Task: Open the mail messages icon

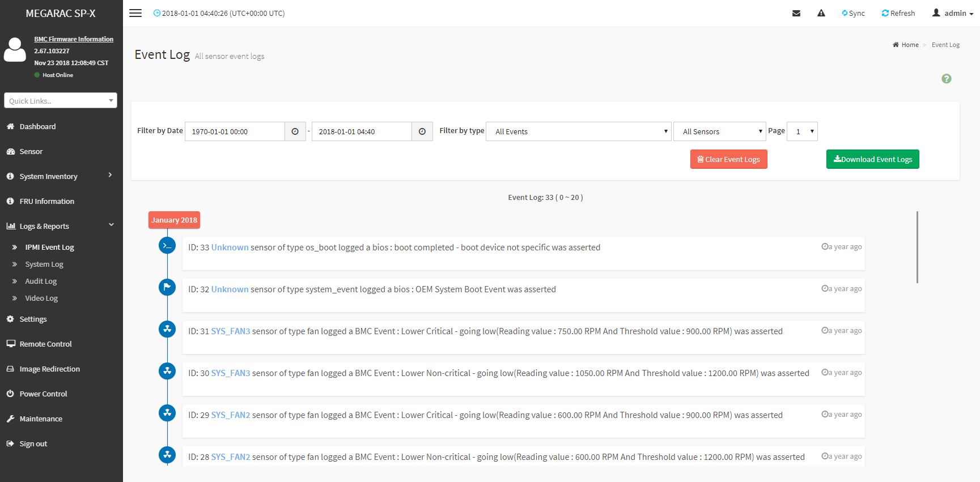Action: 796,13
